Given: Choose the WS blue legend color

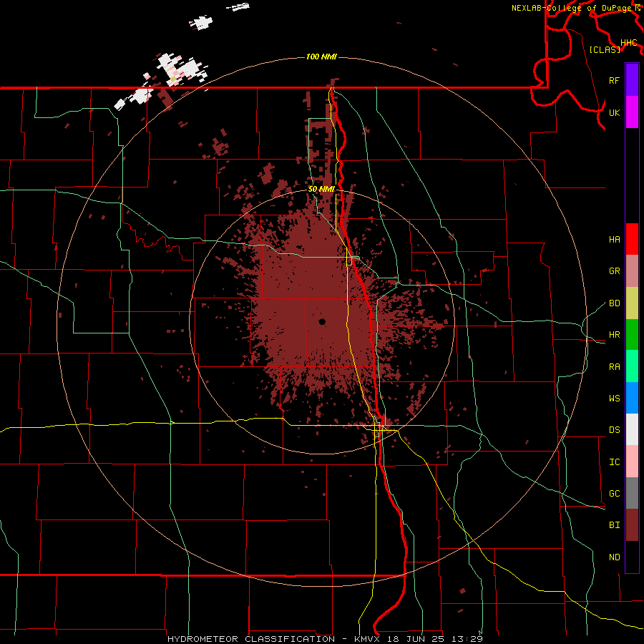Looking at the screenshot, I should tap(632, 398).
